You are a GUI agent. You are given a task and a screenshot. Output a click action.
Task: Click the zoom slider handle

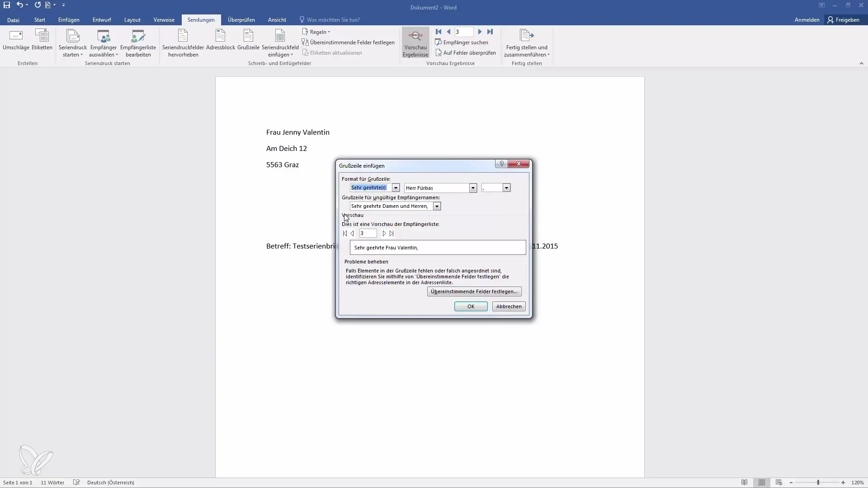818,483
